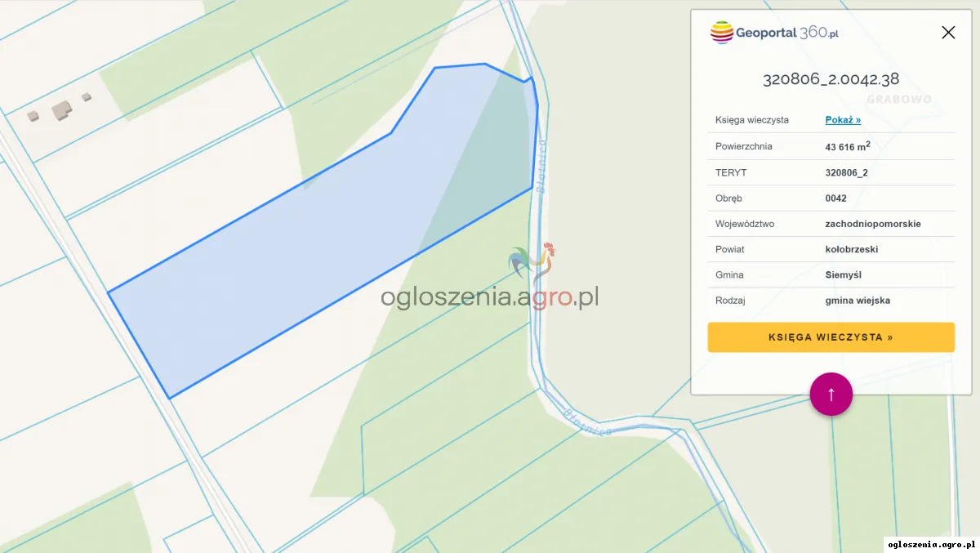The image size is (980, 553).
Task: Click the yellow KSIĘGA WIECZYSTA button
Action: pos(831,337)
